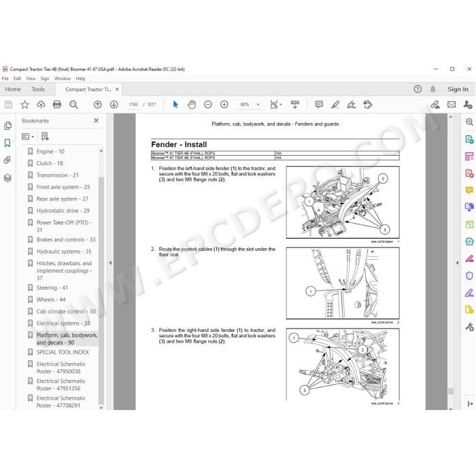476x476 pixels.
Task: Expand the right tools pane button
Action: [x=470, y=403]
